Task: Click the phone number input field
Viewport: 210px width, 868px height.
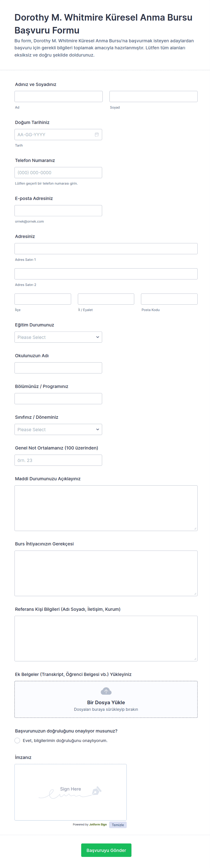Action: 58,173
